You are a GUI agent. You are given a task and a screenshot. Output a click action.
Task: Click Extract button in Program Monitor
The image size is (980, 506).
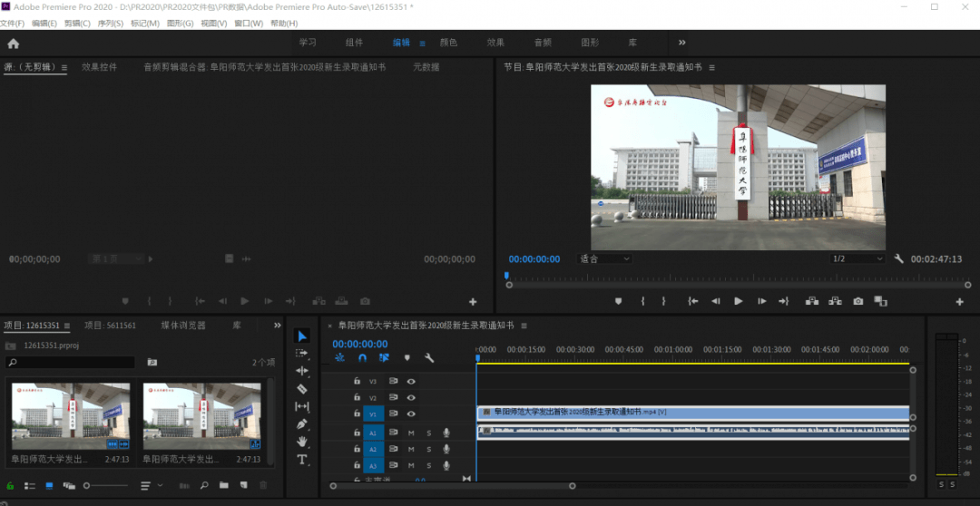835,301
